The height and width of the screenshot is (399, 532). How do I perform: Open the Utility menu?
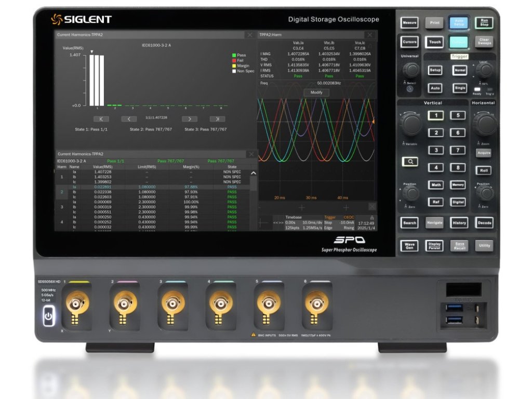pyautogui.click(x=484, y=245)
